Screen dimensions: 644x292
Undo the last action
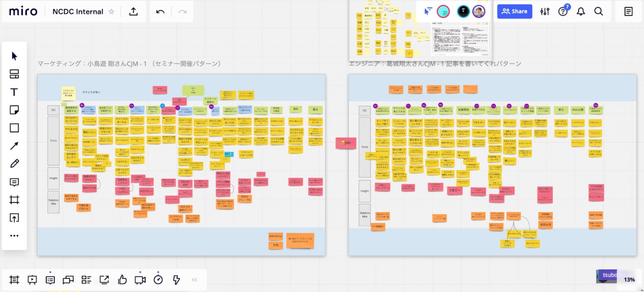point(160,12)
